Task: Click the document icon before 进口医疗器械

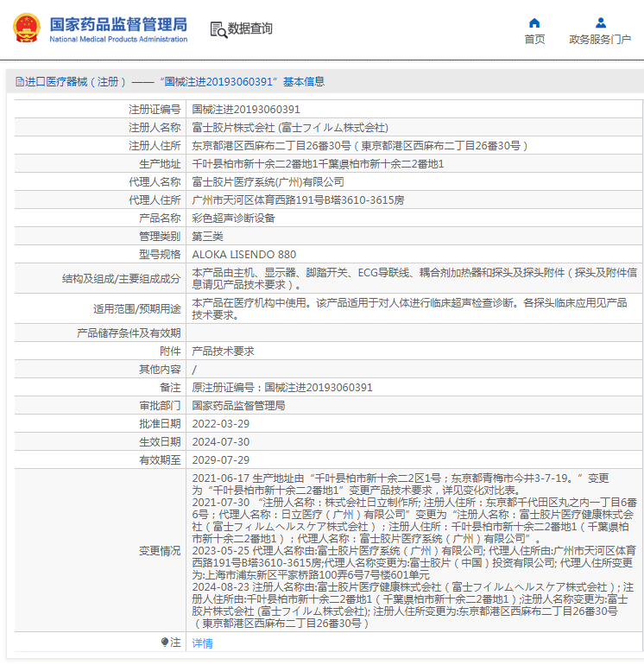Action: [x=20, y=81]
